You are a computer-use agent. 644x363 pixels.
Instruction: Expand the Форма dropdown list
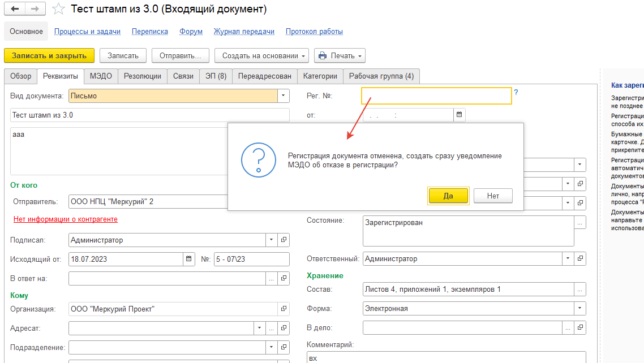click(580, 308)
